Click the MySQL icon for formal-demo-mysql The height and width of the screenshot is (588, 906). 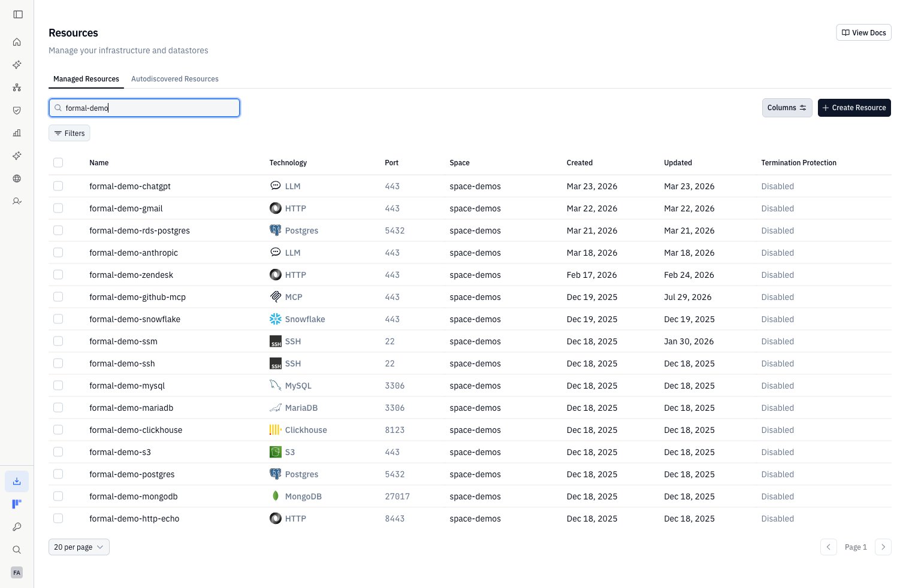pyautogui.click(x=276, y=386)
